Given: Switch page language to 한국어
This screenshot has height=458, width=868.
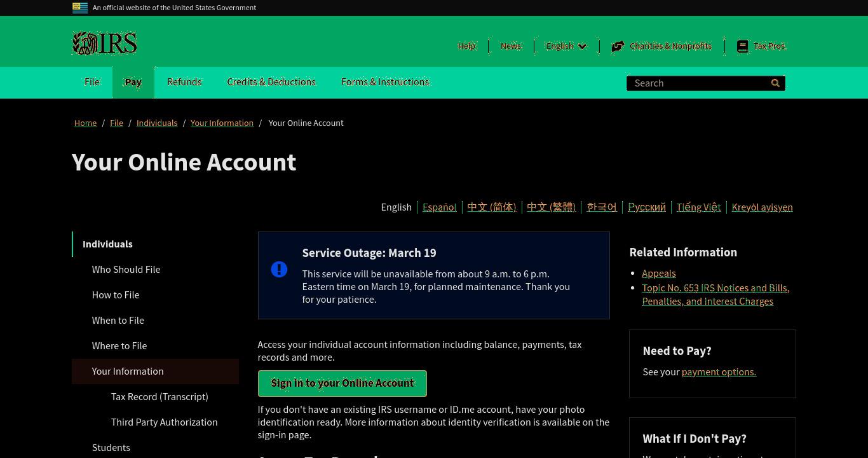Looking at the screenshot, I should pos(602,207).
